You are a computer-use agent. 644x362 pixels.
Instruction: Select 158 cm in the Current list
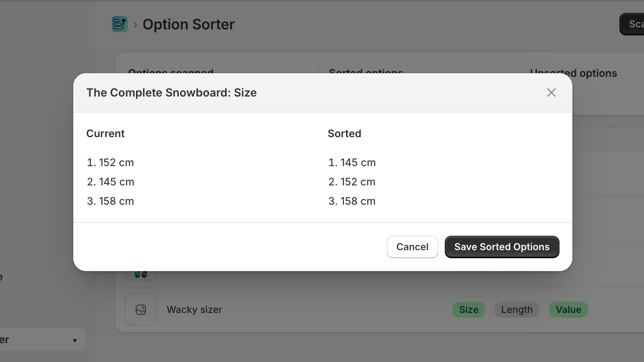tap(110, 201)
